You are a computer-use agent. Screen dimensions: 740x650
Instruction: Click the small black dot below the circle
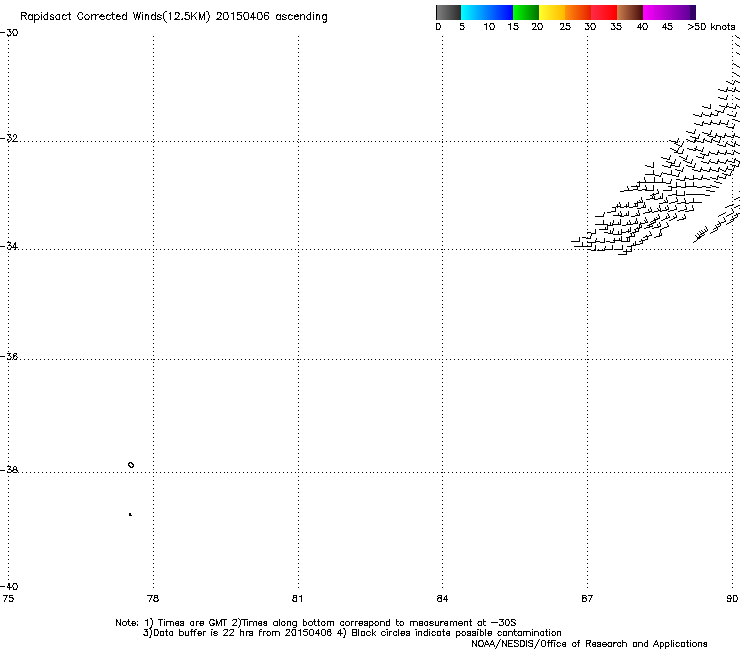[x=130, y=514]
